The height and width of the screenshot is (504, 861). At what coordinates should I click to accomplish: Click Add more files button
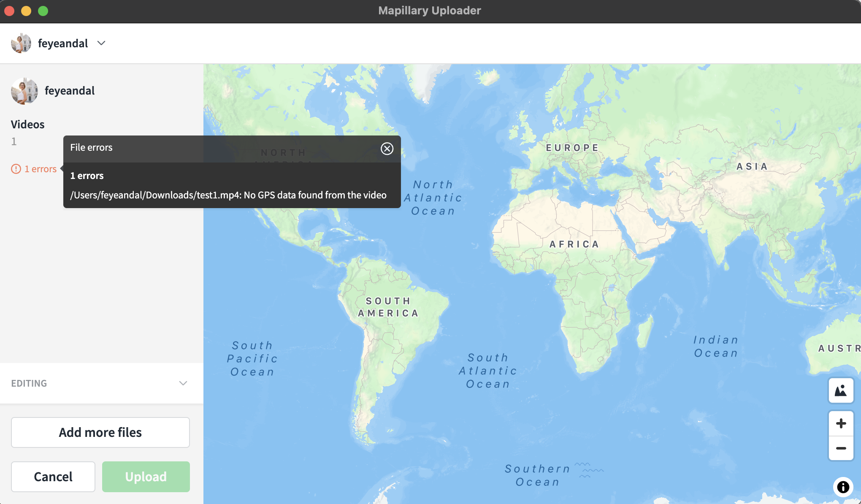point(100,432)
